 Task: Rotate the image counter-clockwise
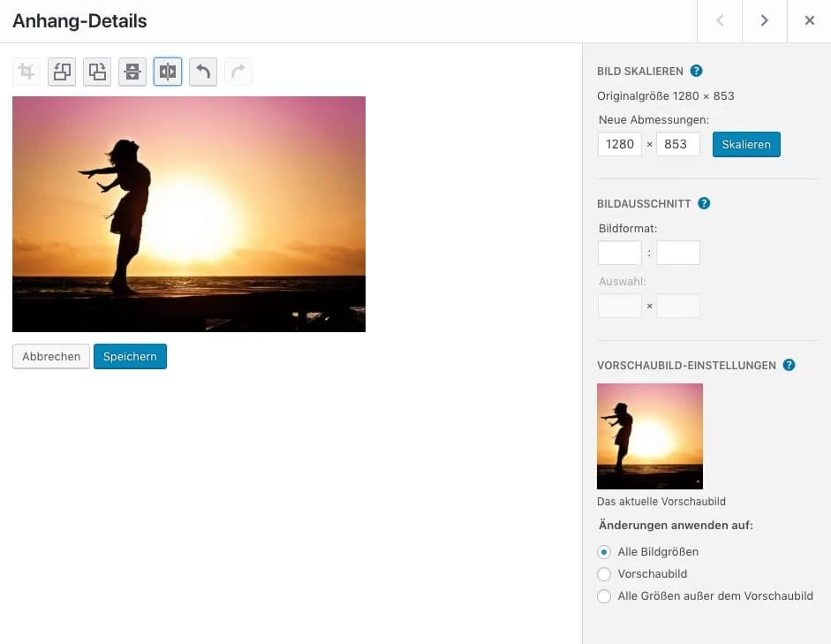[x=61, y=72]
